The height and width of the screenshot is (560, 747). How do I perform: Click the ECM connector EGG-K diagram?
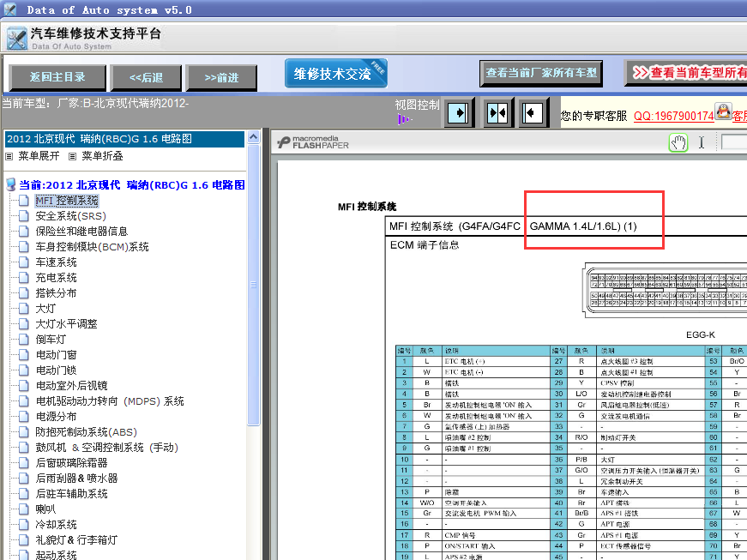[x=665, y=290]
